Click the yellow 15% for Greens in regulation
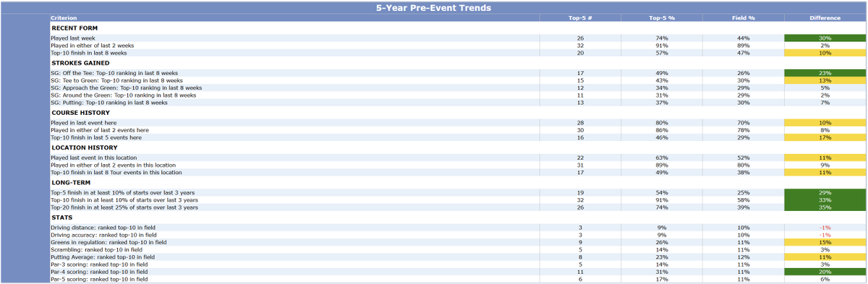 point(825,242)
